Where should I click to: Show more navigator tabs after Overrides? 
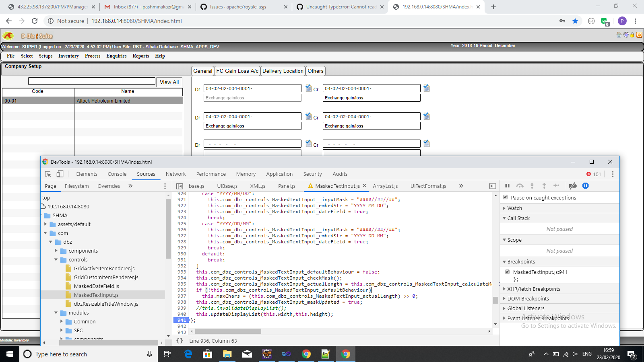(x=130, y=186)
